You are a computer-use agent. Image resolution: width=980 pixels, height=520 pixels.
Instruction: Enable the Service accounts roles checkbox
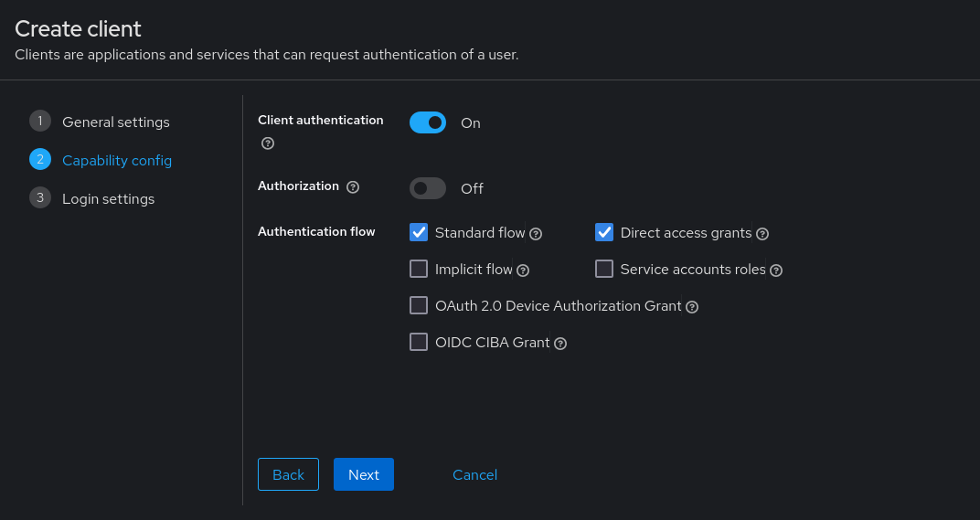tap(603, 269)
